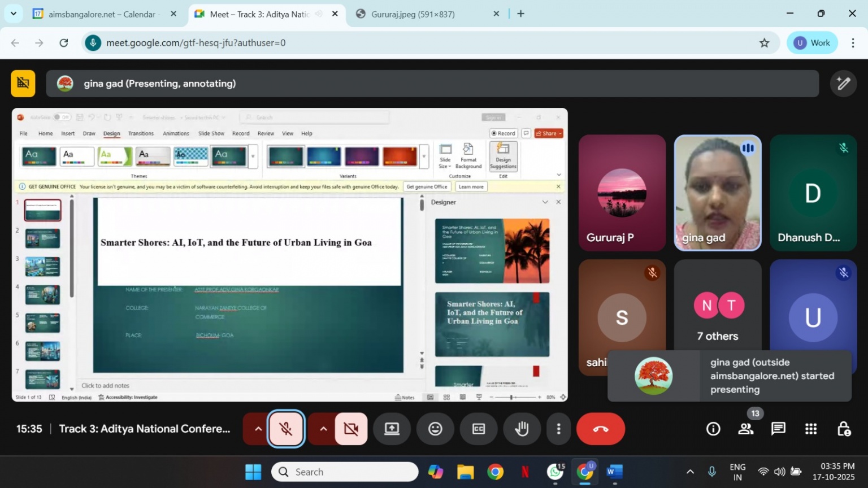Expand audio settings arrow beside microphone
868x488 pixels.
tap(258, 429)
